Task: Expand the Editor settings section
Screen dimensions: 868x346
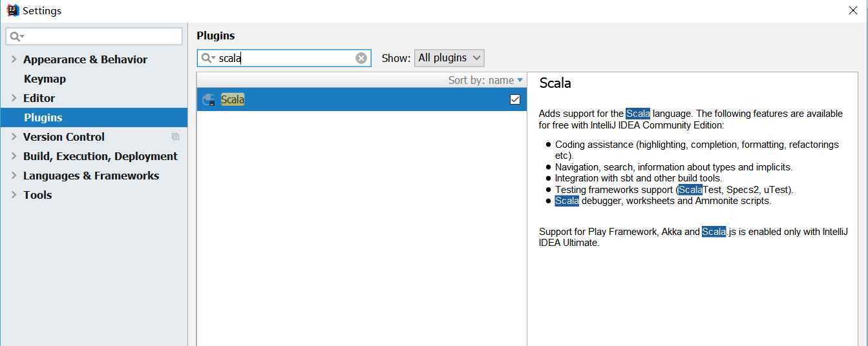Action: [x=14, y=98]
